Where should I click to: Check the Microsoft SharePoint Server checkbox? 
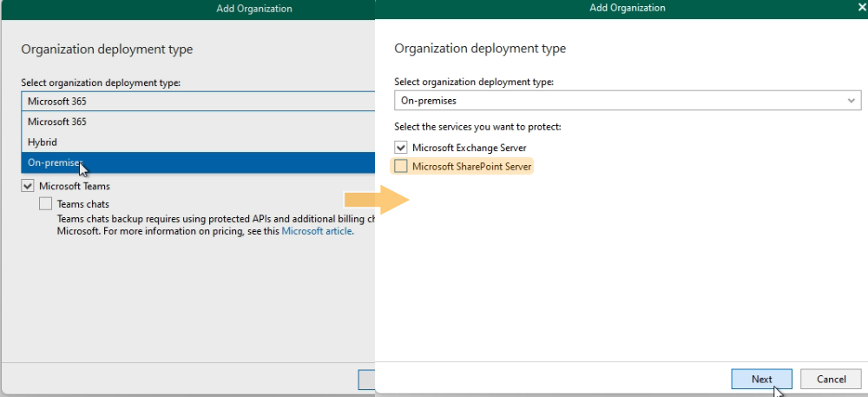401,166
